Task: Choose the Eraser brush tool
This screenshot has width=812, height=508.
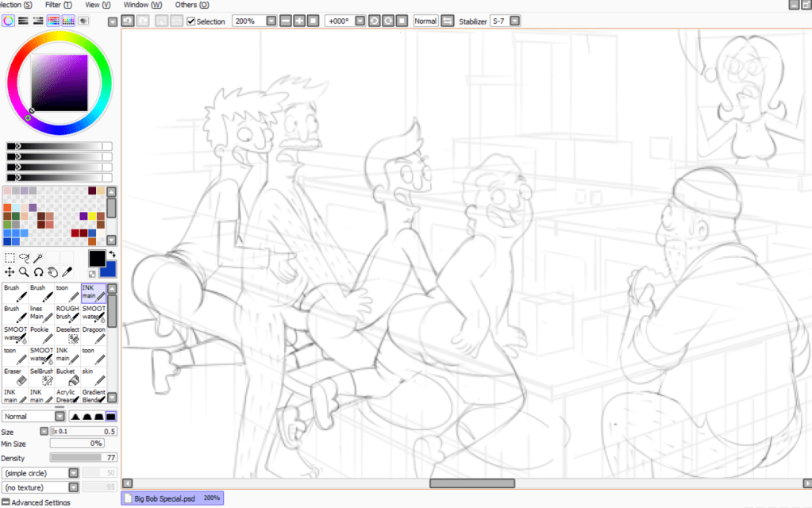Action: [x=13, y=376]
